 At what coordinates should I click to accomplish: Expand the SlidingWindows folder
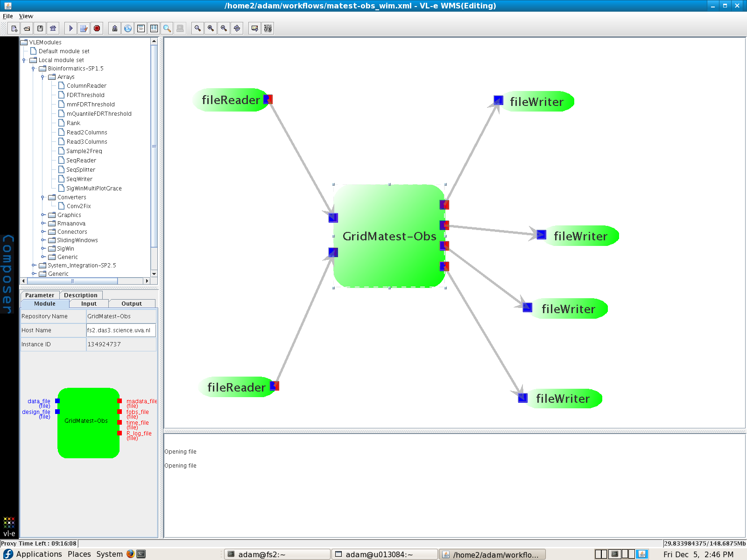(43, 240)
